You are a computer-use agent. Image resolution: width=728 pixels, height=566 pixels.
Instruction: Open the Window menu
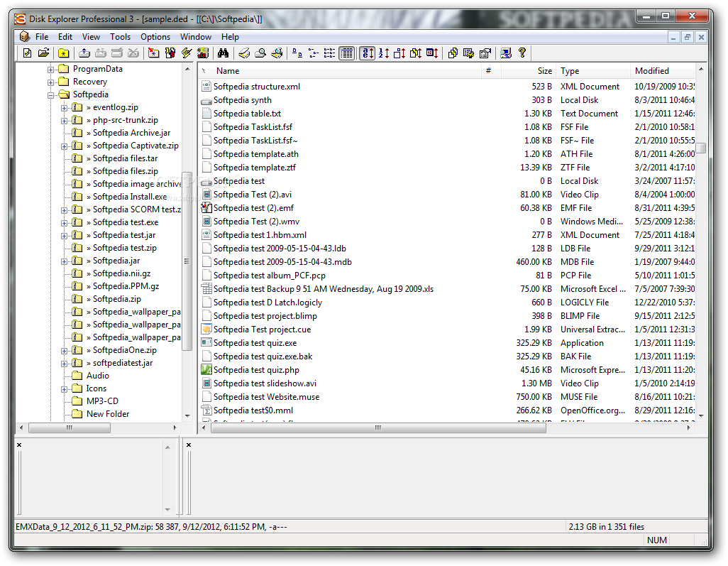[x=196, y=37]
